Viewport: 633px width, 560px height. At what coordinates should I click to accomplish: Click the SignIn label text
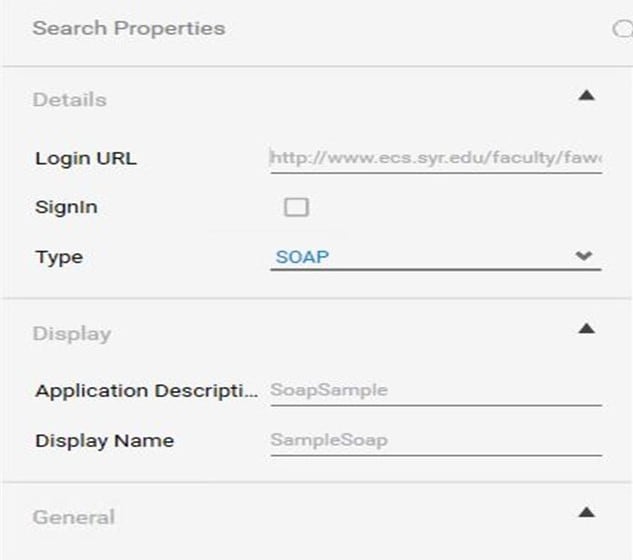tap(66, 208)
